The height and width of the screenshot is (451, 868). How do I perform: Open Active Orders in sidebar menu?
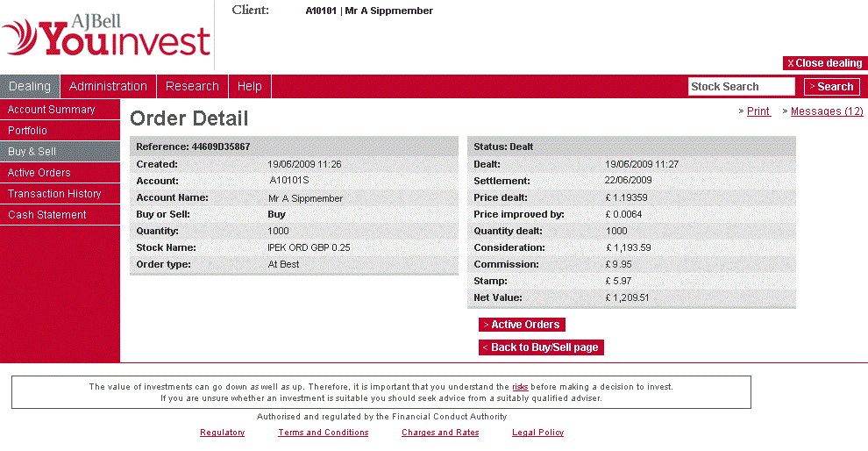(39, 173)
